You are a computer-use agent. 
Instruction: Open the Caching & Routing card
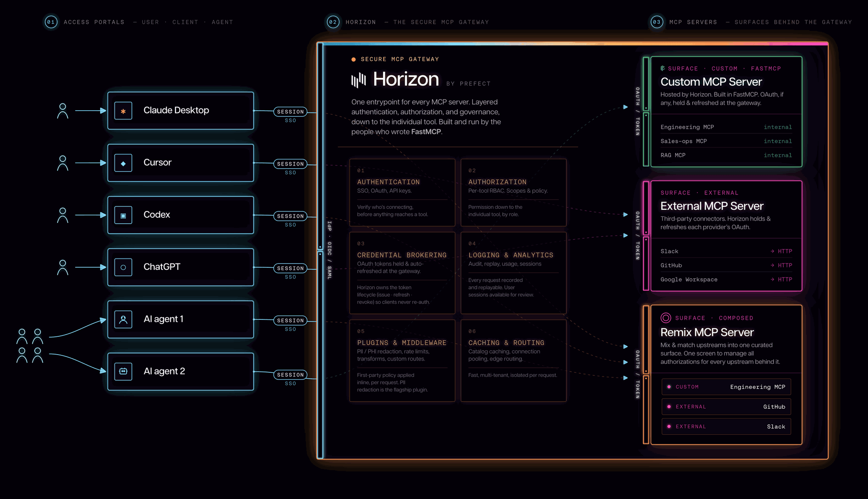513,360
